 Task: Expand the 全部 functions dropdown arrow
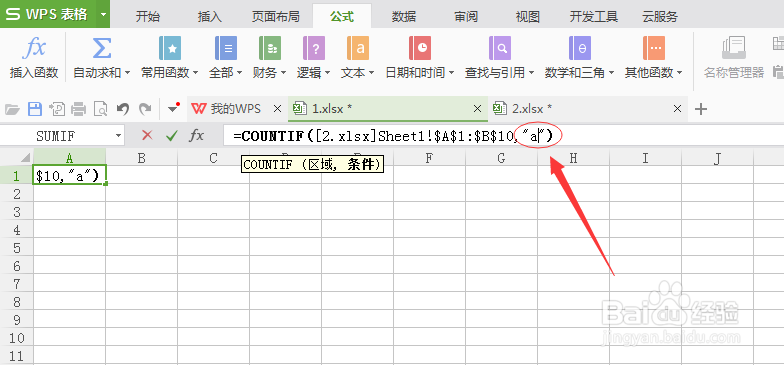coord(239,73)
